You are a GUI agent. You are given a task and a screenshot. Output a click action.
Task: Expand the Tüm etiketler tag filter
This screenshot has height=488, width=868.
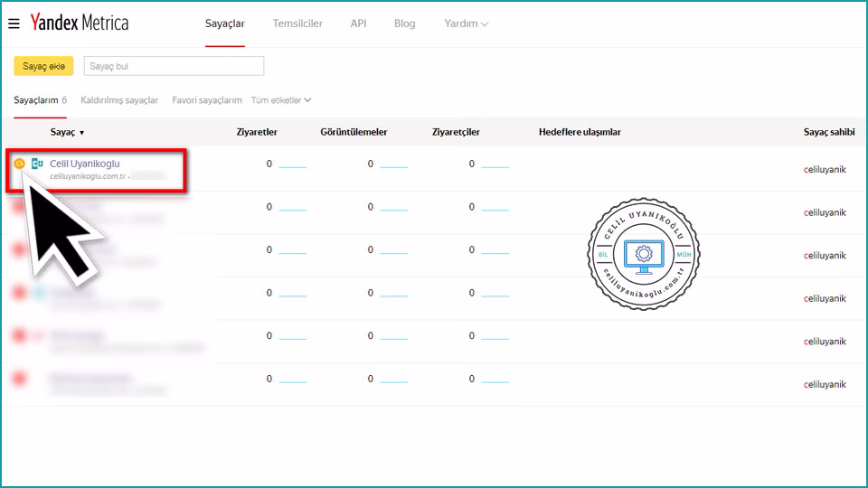pos(281,100)
